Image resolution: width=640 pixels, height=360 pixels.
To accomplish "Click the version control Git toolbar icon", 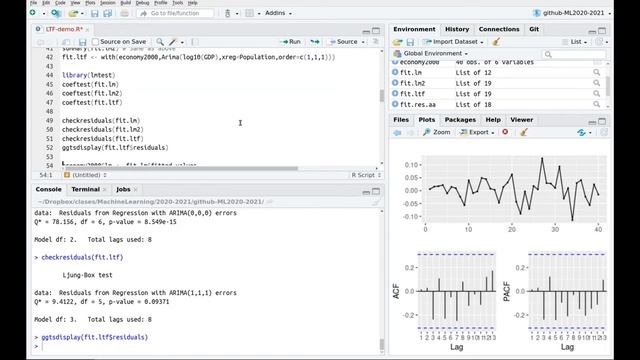I will [x=228, y=13].
